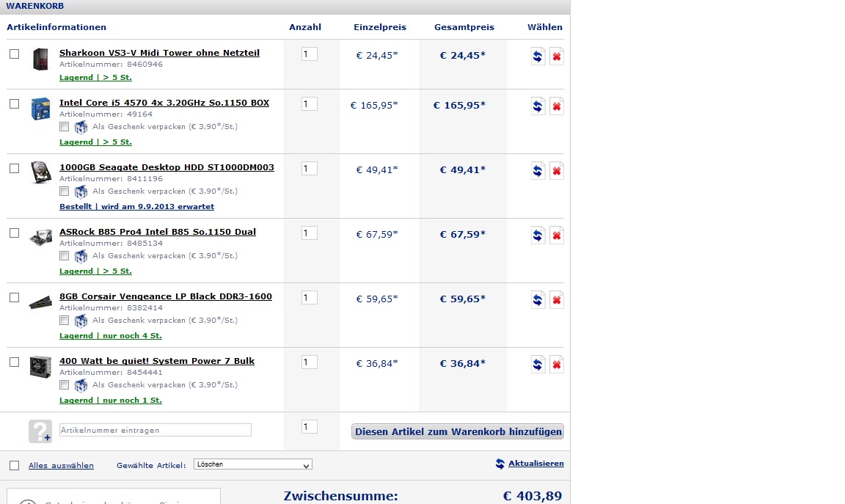Click Lagernd nur noch 4 St. link
Viewport: 845px width, 504px height.
point(111,336)
